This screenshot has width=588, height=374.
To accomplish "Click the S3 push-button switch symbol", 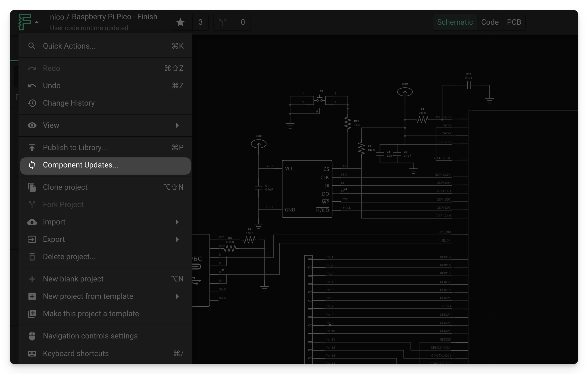I will 319,100.
